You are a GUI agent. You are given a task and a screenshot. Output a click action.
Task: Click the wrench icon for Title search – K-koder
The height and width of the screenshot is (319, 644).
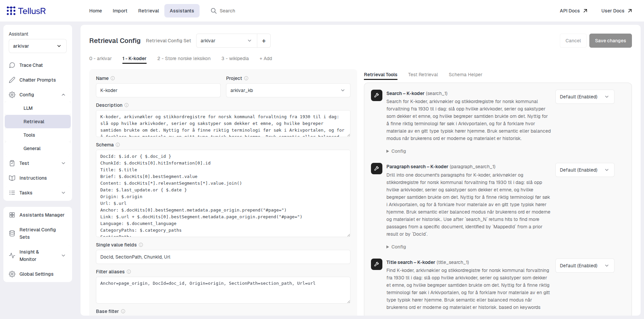tap(377, 264)
